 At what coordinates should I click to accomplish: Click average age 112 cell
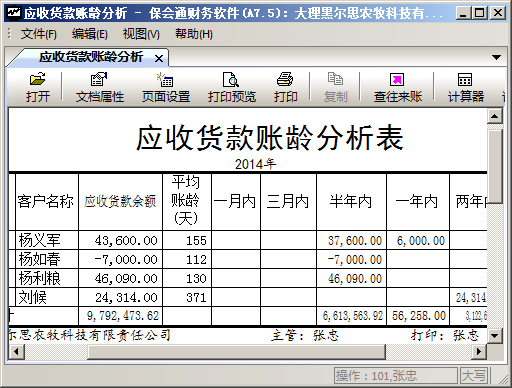click(187, 259)
